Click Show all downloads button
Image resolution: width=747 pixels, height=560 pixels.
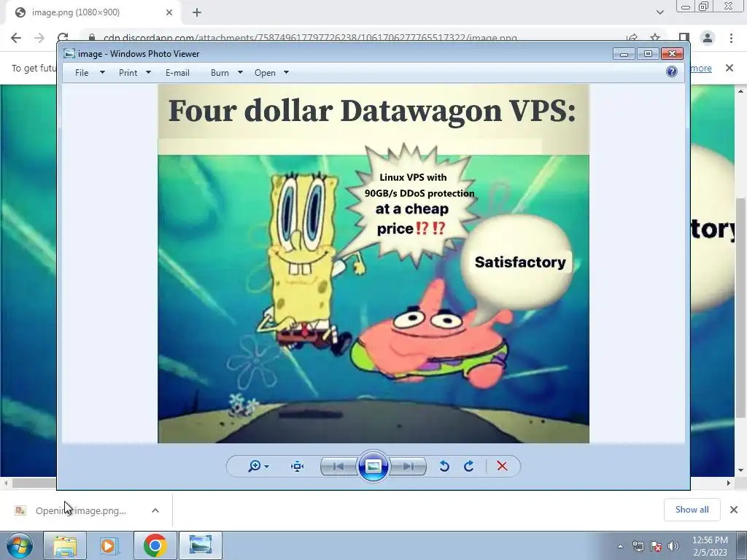click(692, 510)
